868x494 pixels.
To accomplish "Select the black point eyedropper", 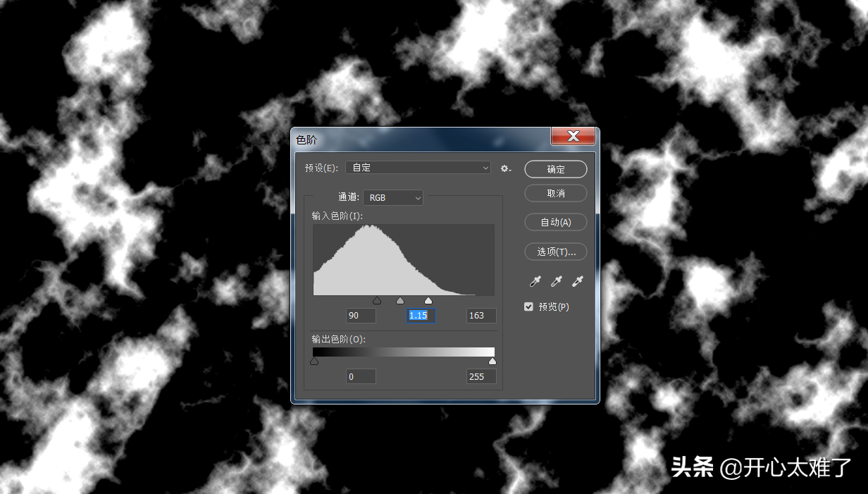I will coord(535,282).
